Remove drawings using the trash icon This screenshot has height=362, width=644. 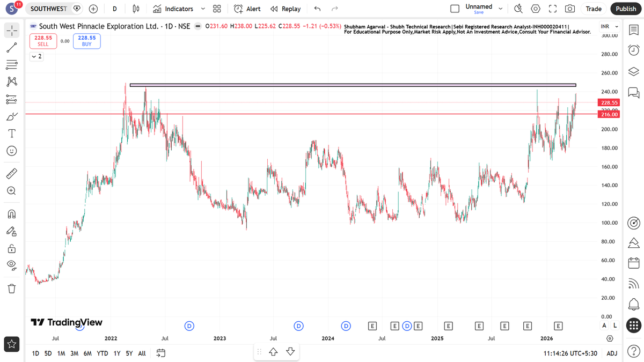point(12,288)
